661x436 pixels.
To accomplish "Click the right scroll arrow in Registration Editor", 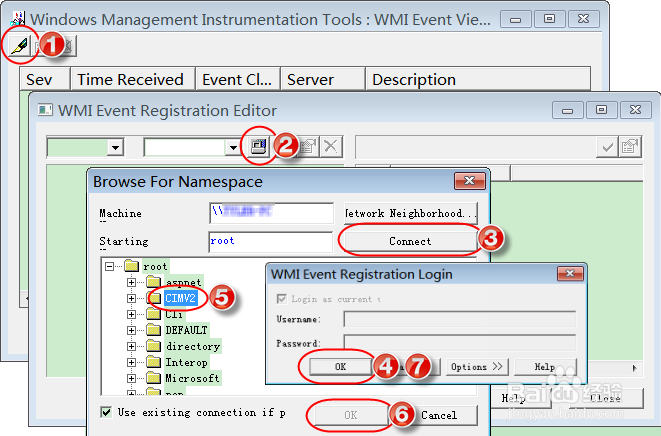I will pos(635,368).
